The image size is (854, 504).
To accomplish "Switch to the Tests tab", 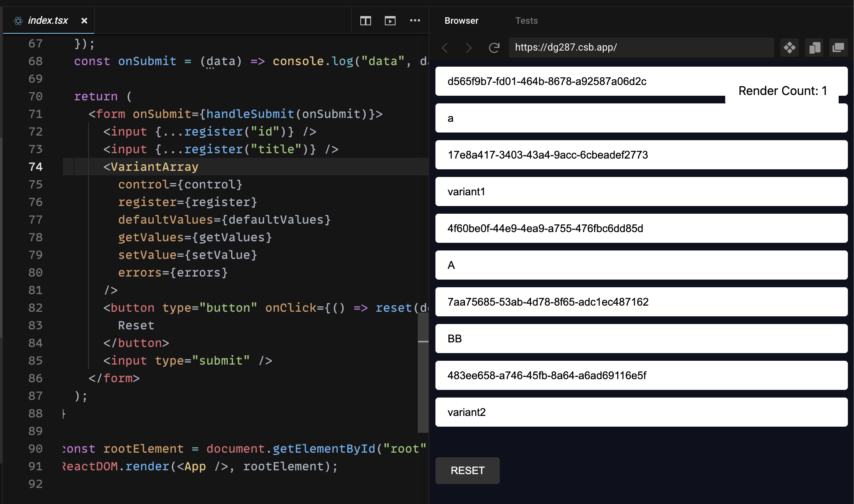I will [526, 21].
